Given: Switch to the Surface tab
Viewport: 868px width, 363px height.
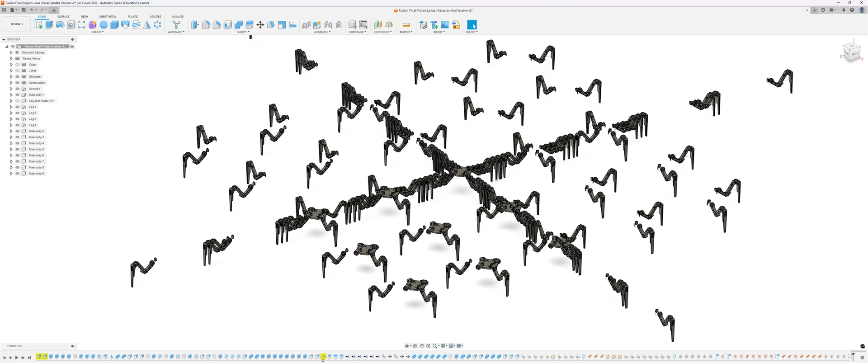Looking at the screenshot, I should [63, 17].
